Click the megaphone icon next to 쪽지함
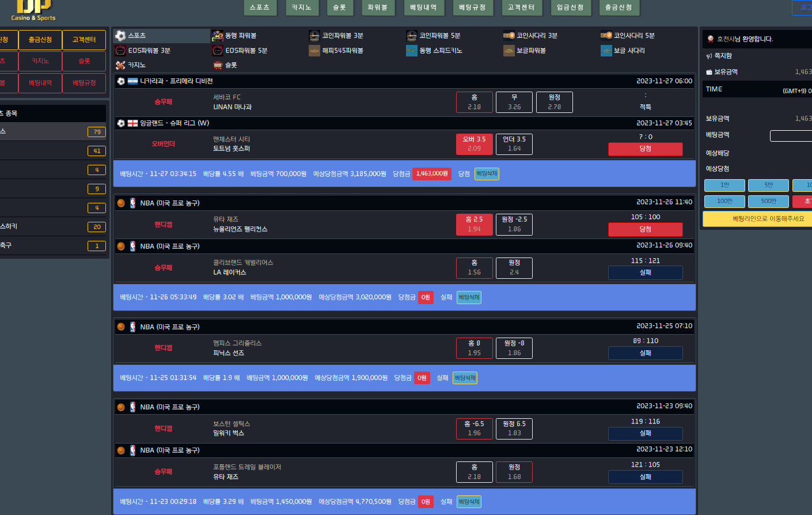The width and height of the screenshot is (812, 515). click(x=709, y=56)
